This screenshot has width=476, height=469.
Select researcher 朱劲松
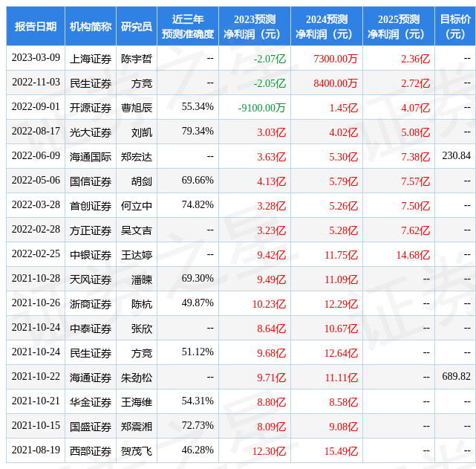coord(137,378)
